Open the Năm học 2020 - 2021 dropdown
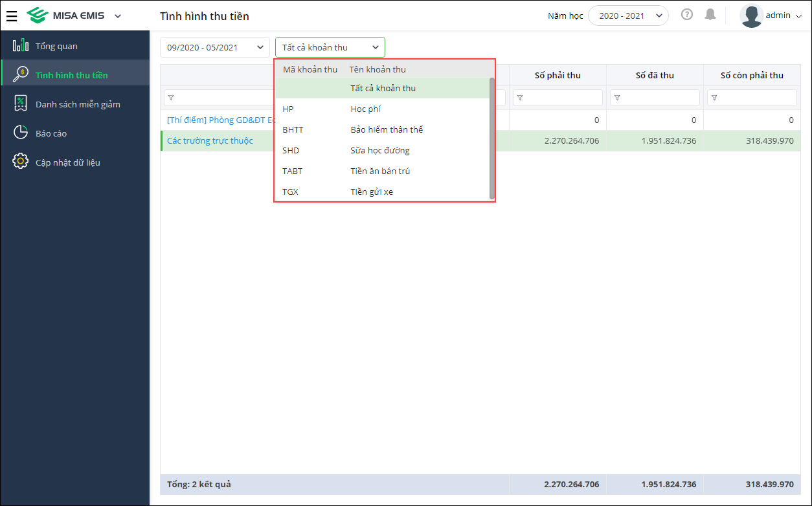The width and height of the screenshot is (812, 506). 628,16
